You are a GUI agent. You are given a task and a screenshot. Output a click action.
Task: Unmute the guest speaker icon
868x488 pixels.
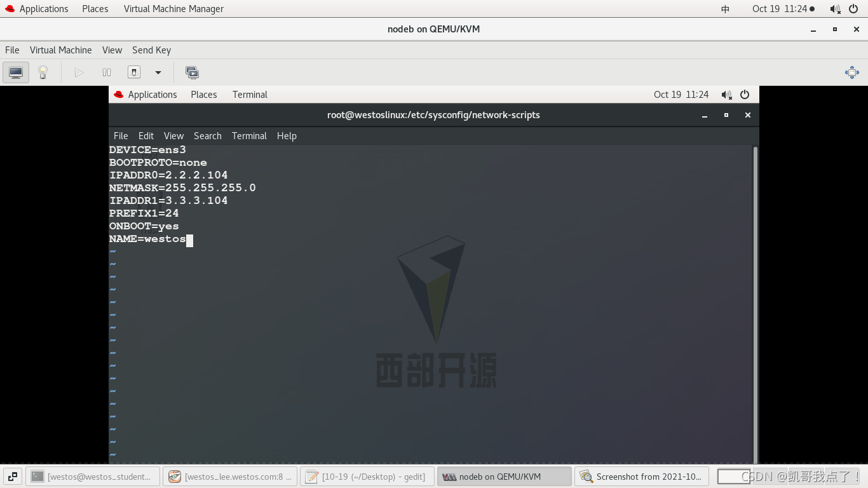(726, 94)
